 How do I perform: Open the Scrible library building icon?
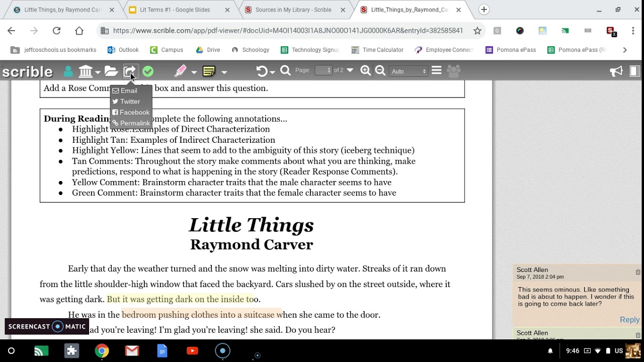click(86, 71)
